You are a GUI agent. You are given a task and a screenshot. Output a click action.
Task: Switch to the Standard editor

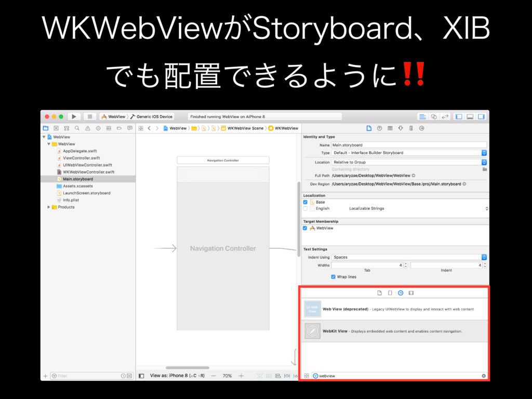tap(422, 117)
